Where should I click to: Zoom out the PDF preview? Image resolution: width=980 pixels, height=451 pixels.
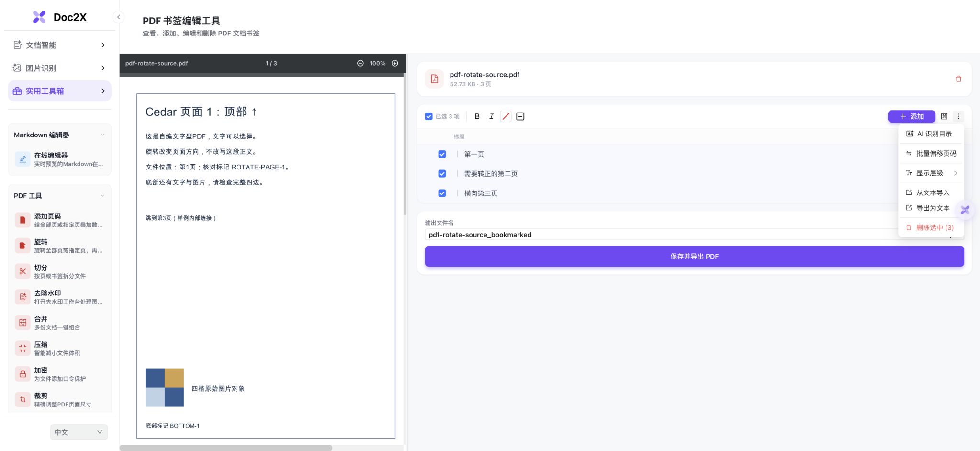click(x=360, y=63)
